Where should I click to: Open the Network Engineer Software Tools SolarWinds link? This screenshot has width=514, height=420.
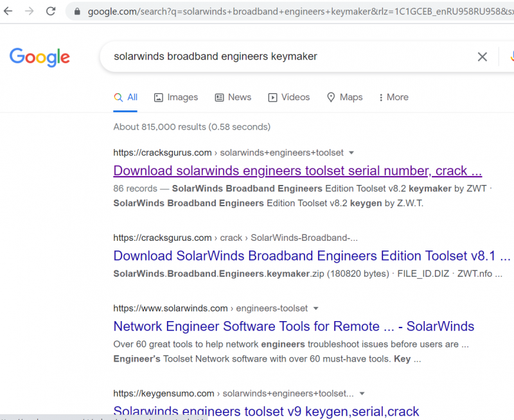294,326
